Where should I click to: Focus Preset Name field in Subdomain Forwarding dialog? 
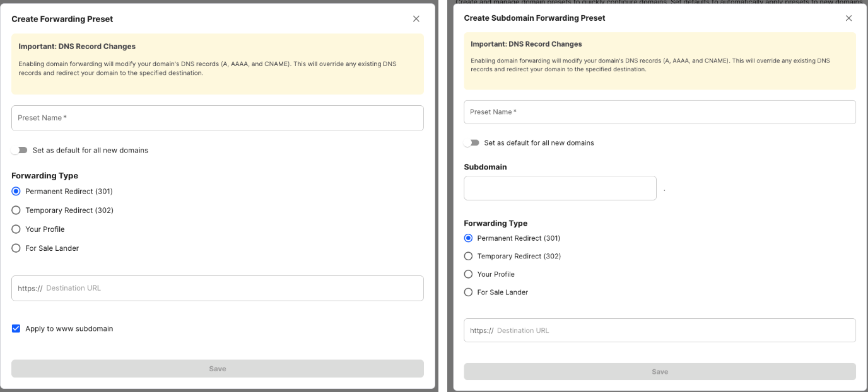[660, 112]
